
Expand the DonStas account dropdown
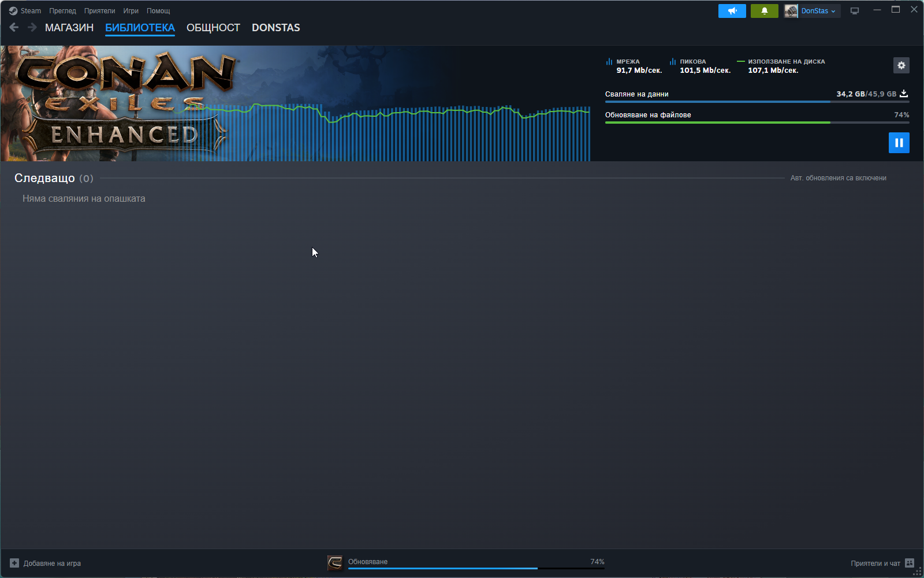818,11
